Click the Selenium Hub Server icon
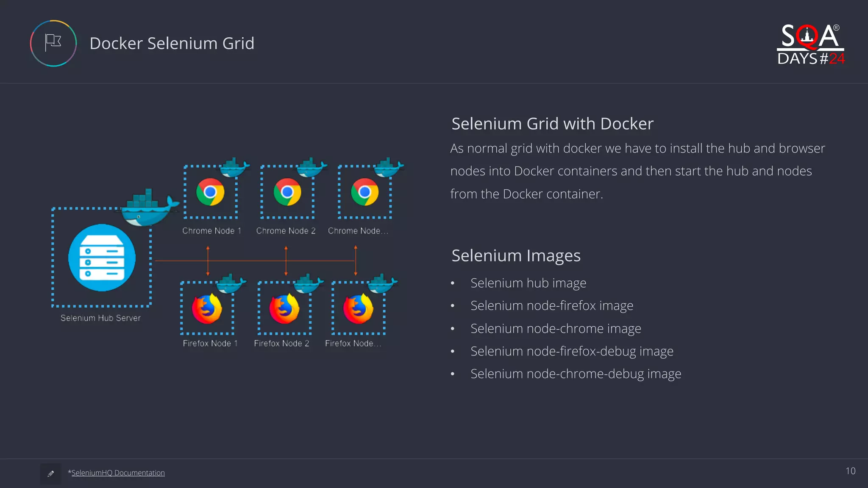The height and width of the screenshot is (488, 868). (x=102, y=258)
